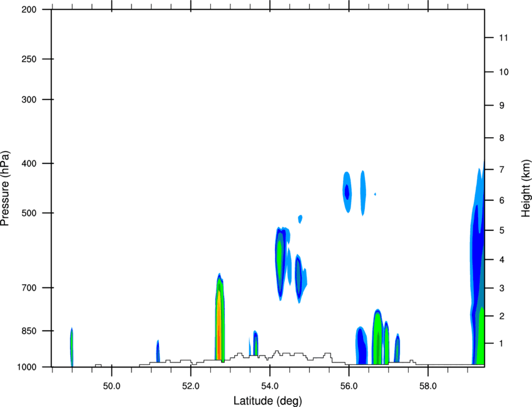Select the 500 pressure tick label
Image resolution: width=532 pixels, height=407 pixels.
click(x=29, y=213)
